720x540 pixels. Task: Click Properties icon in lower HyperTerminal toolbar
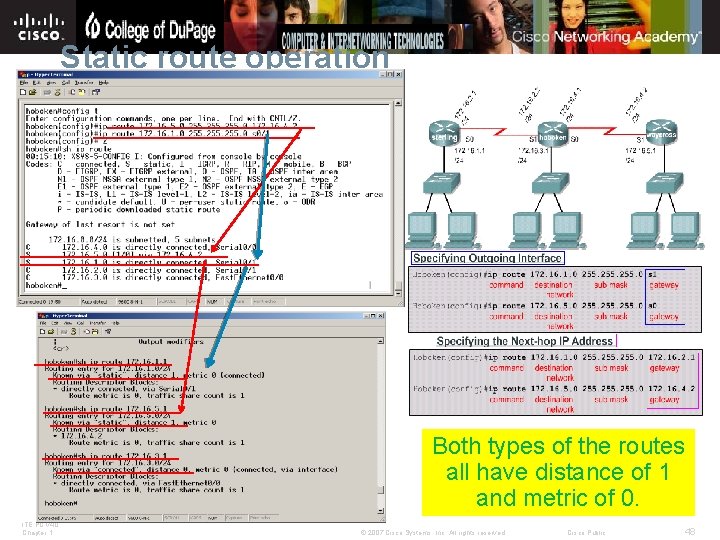click(108, 332)
